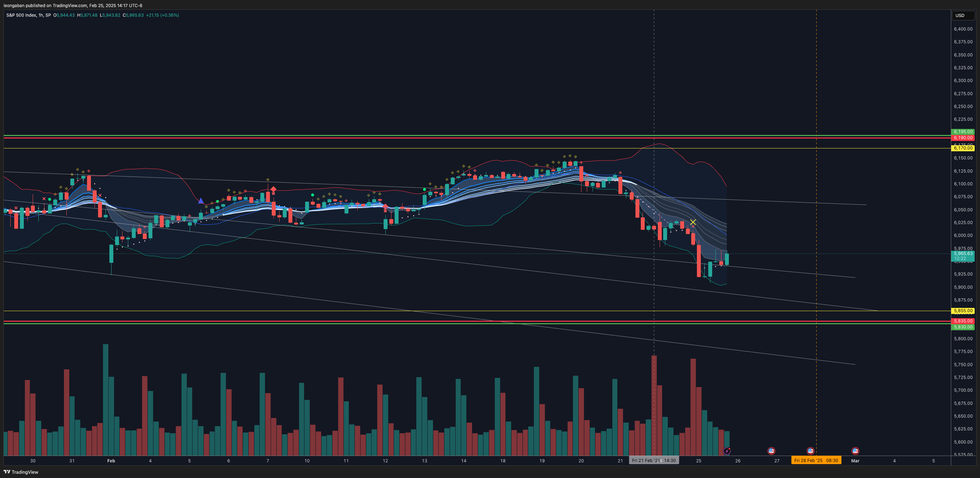980x478 pixels.
Task: Click the '26' date label on the time axis
Action: point(738,461)
